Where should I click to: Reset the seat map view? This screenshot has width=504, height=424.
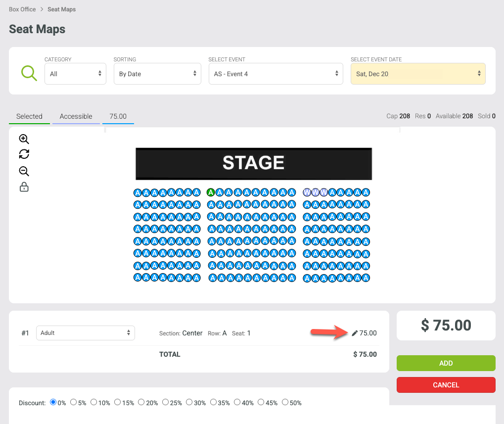pyautogui.click(x=24, y=154)
